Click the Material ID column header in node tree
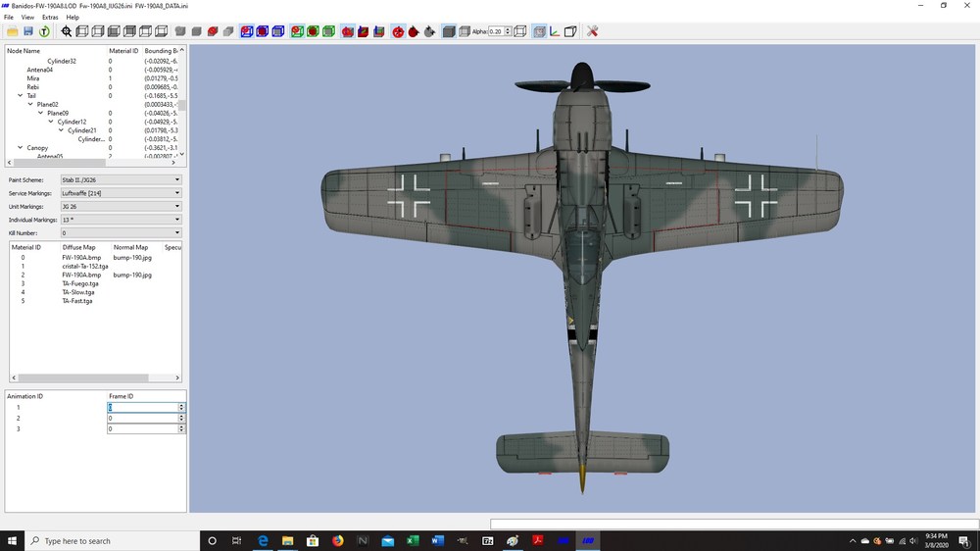This screenshot has width=980, height=551. tap(123, 51)
